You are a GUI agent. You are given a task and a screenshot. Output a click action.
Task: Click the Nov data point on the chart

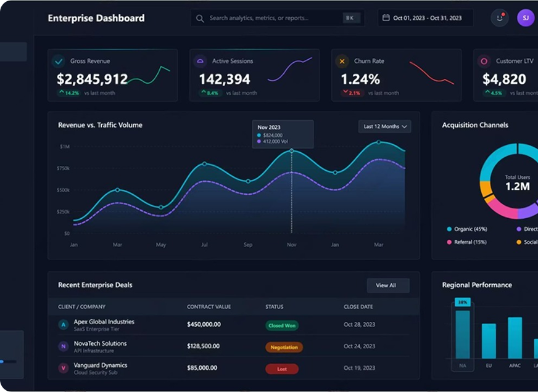pos(292,150)
